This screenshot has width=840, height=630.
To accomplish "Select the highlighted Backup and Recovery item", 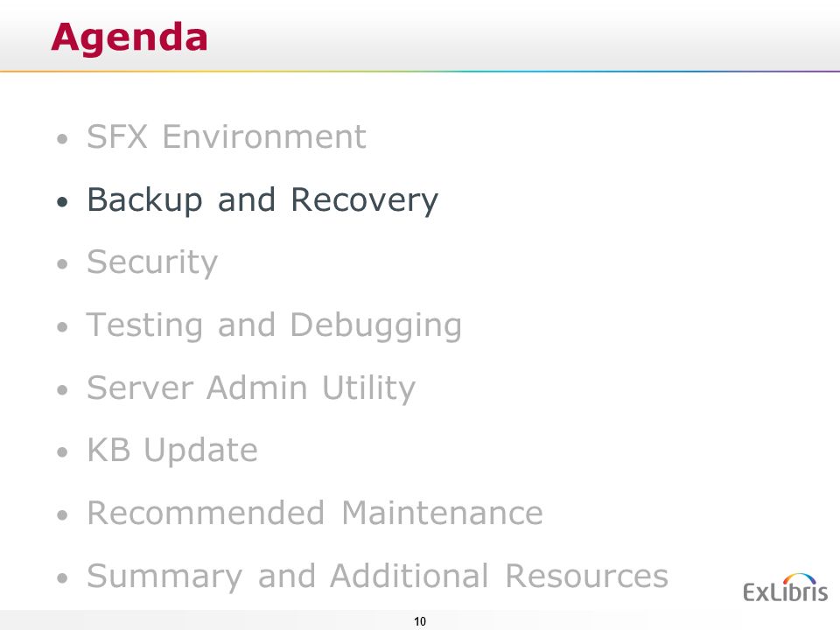I will click(262, 199).
